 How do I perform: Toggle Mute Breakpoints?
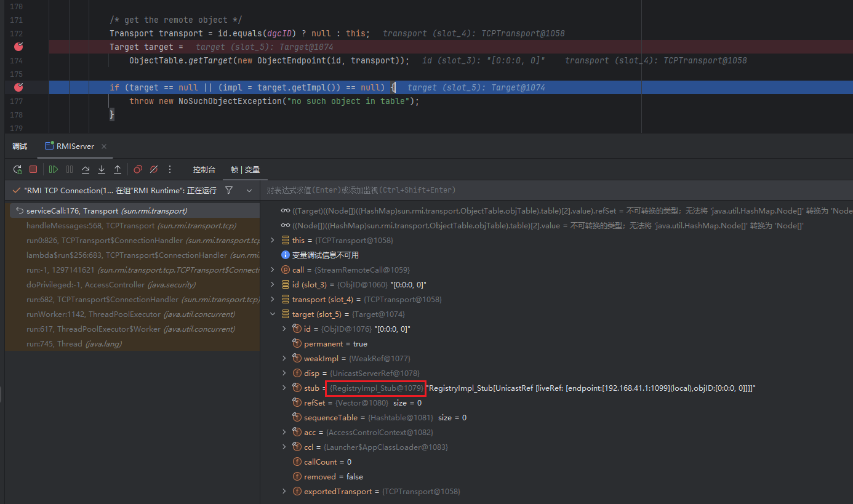coord(154,169)
